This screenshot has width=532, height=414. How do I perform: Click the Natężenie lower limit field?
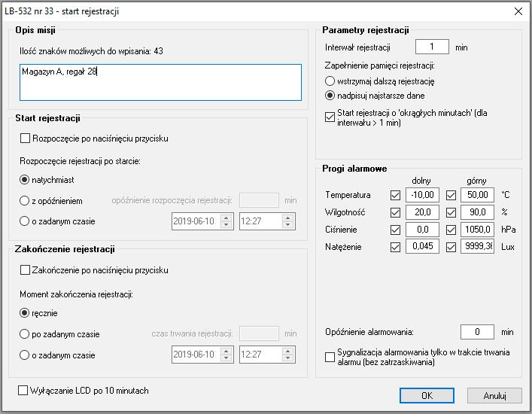(422, 246)
